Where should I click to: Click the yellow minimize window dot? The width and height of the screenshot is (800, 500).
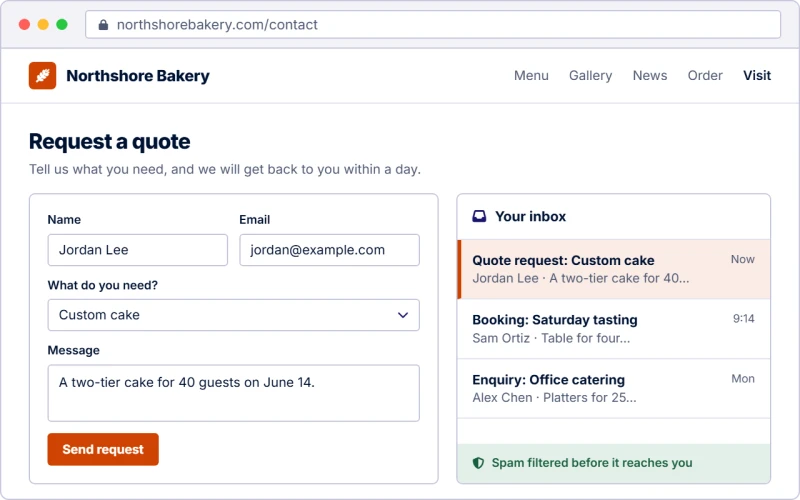[x=43, y=24]
